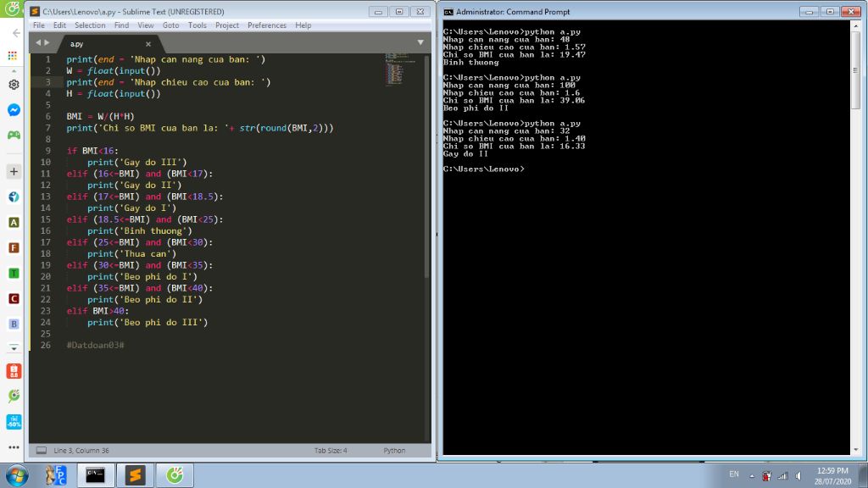868x488 pixels.
Task: Open the settings gear in browser sidebar
Action: point(14,85)
